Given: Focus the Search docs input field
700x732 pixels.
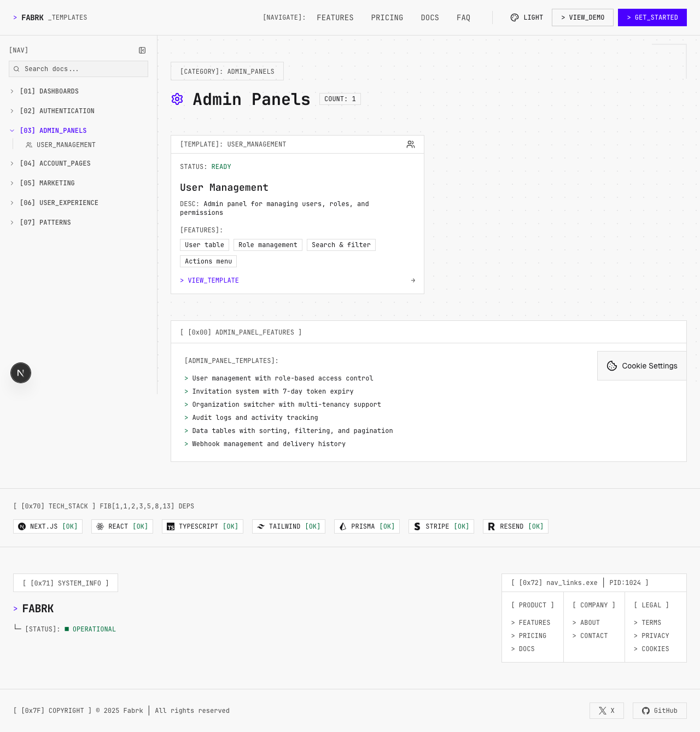Looking at the screenshot, I should coord(78,69).
